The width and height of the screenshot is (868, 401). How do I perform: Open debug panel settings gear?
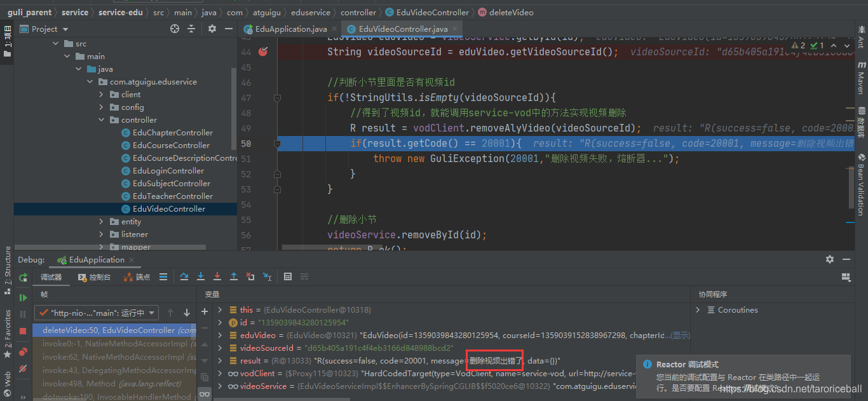(x=830, y=259)
